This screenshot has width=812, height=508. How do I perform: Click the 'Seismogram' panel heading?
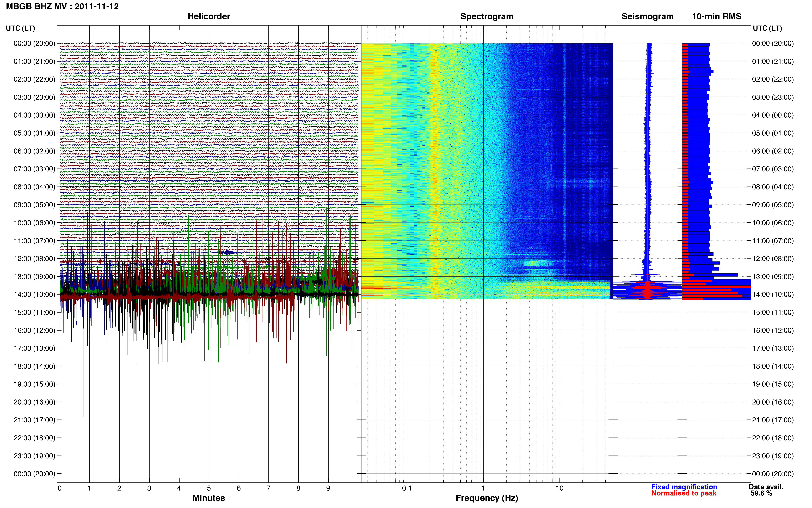647,16
